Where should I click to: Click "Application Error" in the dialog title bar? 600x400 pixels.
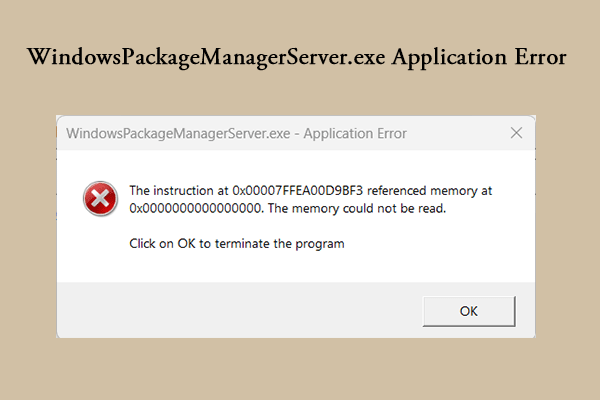tap(355, 134)
